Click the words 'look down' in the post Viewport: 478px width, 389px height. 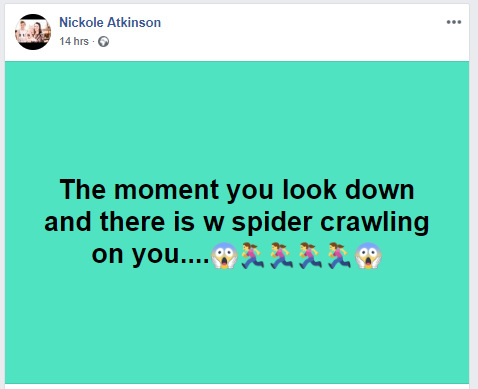(x=348, y=189)
